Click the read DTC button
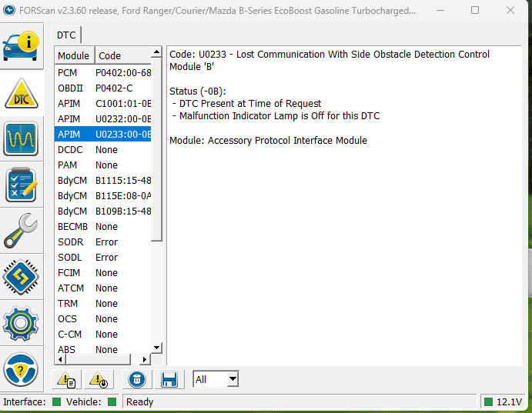This screenshot has height=413, width=532. coord(66,379)
